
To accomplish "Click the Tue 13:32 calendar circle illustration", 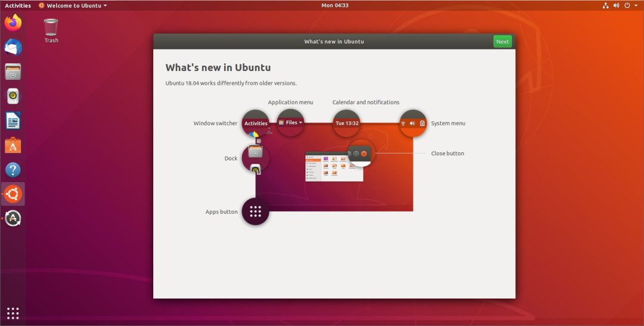I will pos(346,123).
